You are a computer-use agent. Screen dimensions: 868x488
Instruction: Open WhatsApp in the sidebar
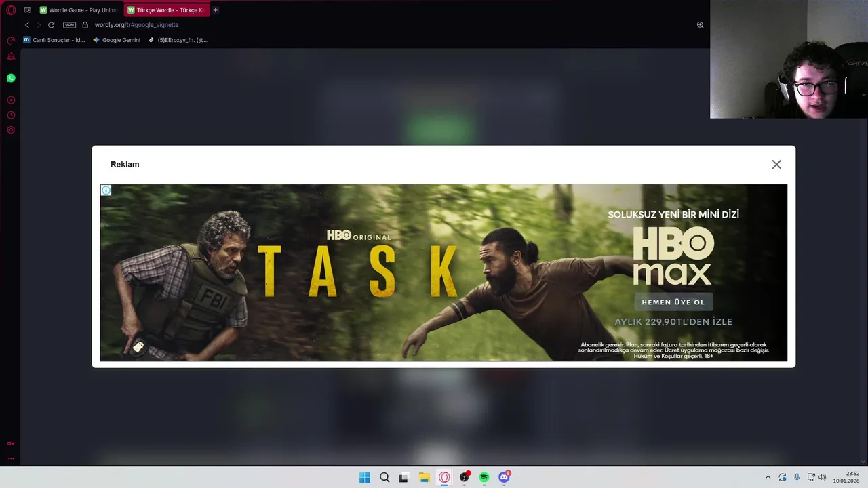point(11,78)
